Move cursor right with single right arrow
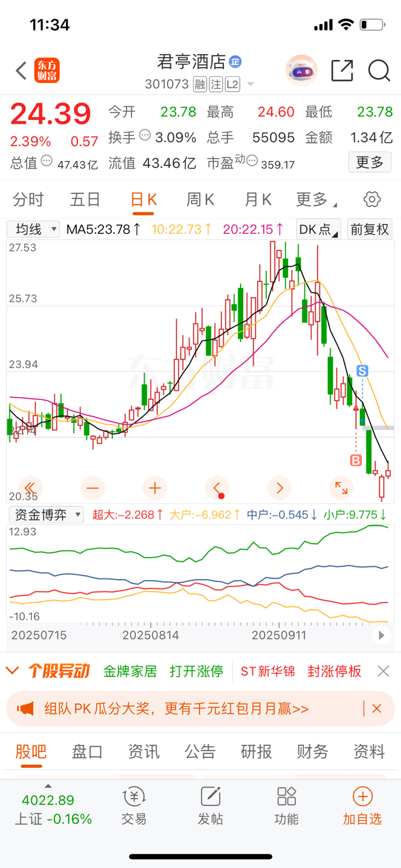The height and width of the screenshot is (868, 401). click(x=279, y=488)
